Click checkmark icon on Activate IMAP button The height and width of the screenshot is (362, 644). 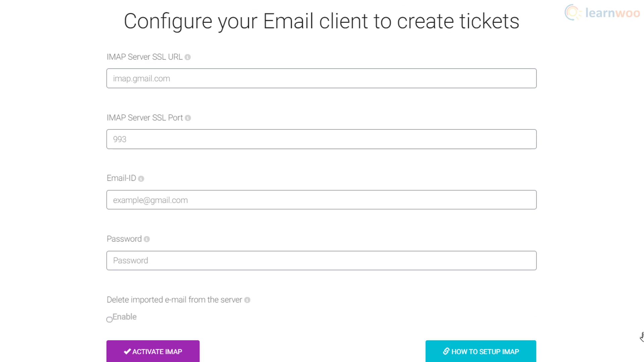[x=127, y=352]
